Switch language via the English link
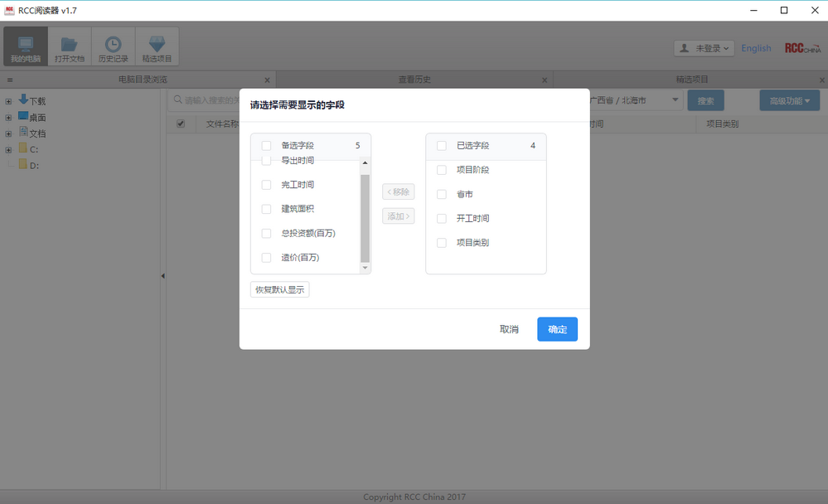The image size is (828, 504). (756, 49)
